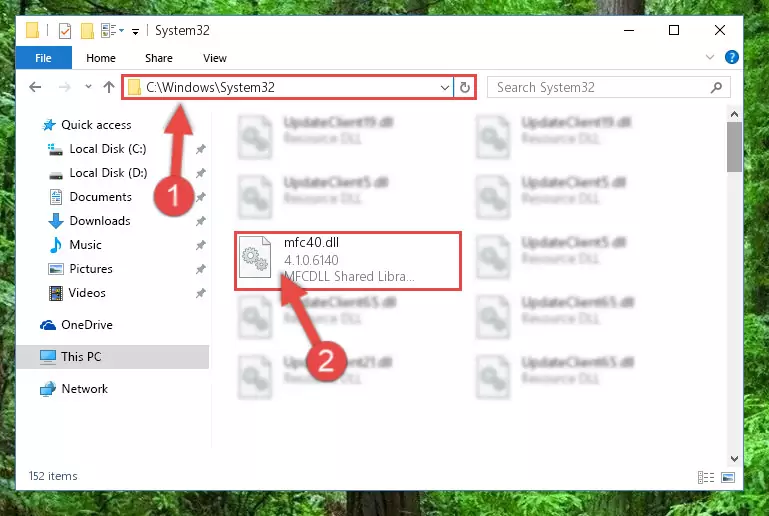The height and width of the screenshot is (516, 769).
Task: Select the mfc40.dll file
Action: [x=348, y=261]
